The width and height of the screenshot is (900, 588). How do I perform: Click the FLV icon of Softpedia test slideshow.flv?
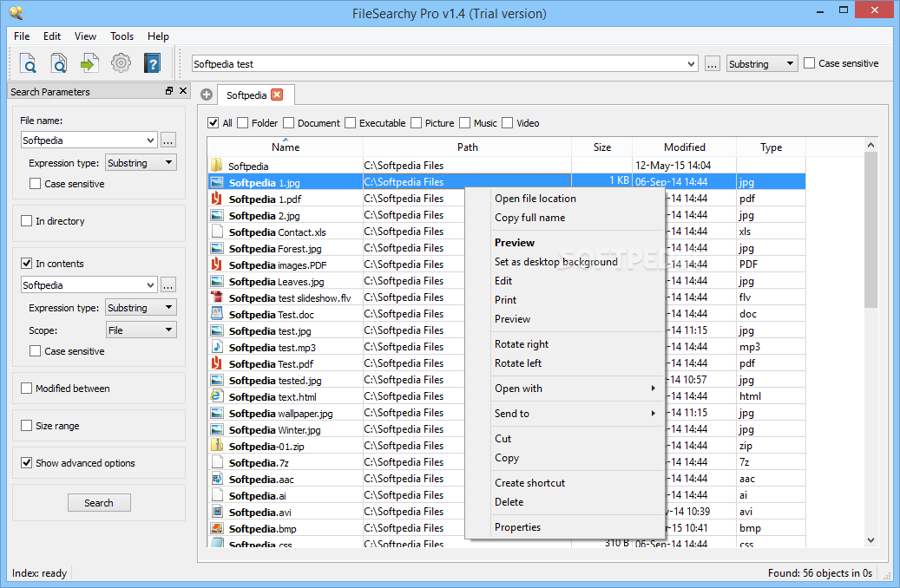click(217, 297)
